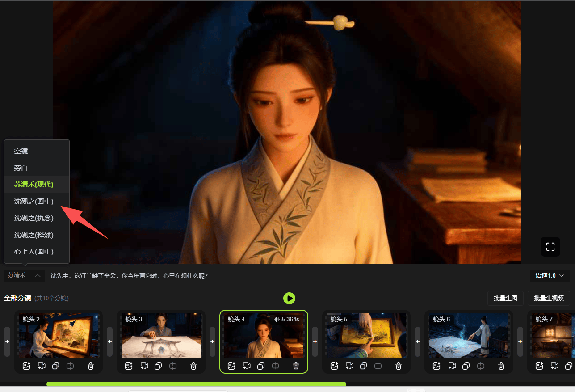The image size is (575, 392).
Task: Collapse the 苏清禾 character selector dropdown
Action: pyautogui.click(x=25, y=276)
